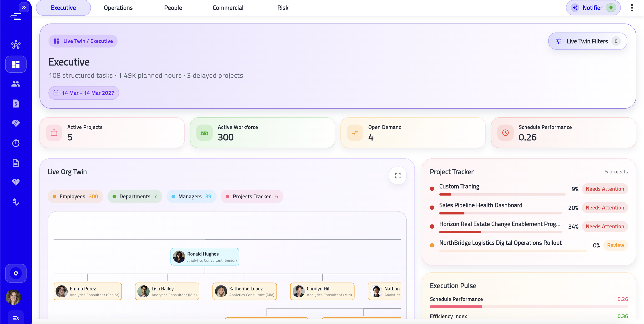This screenshot has height=324, width=644.
Task: Select the handshake sidebar icon
Action: point(16,123)
